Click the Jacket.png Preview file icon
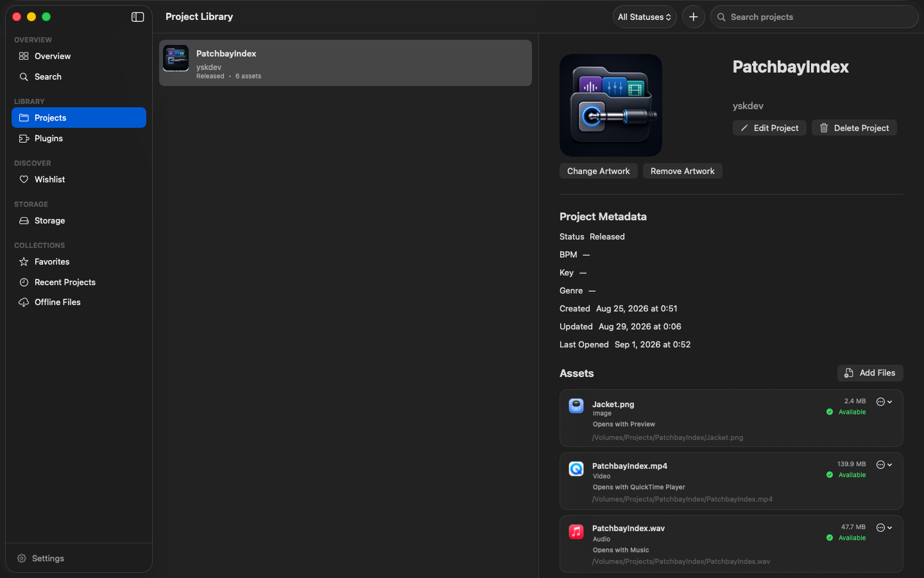The height and width of the screenshot is (578, 924). [x=576, y=406]
